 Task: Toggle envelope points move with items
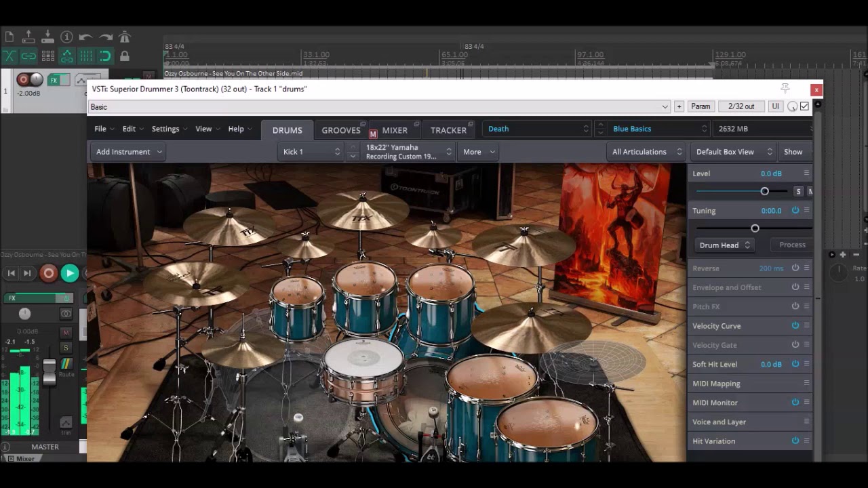click(66, 56)
